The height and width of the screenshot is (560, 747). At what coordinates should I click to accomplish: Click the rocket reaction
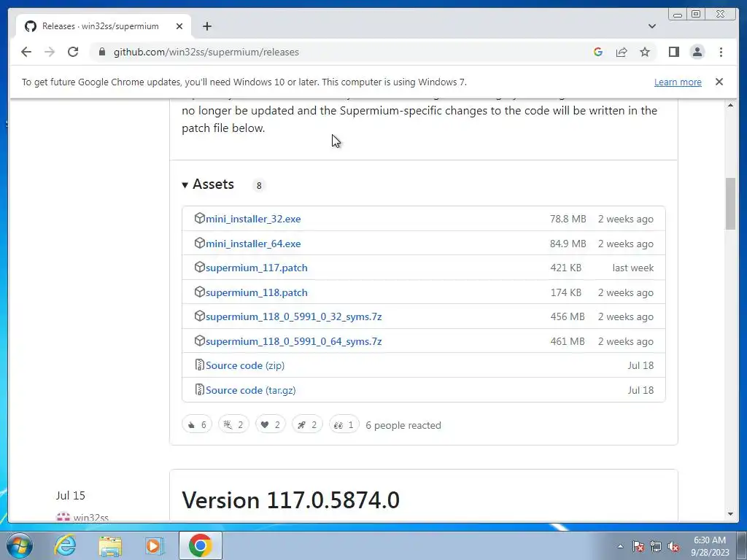point(307,425)
